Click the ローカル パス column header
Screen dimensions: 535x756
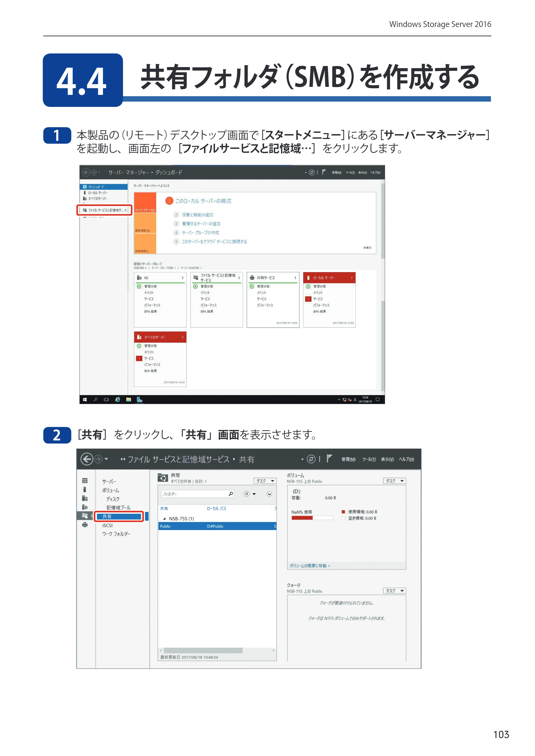pos(217,508)
